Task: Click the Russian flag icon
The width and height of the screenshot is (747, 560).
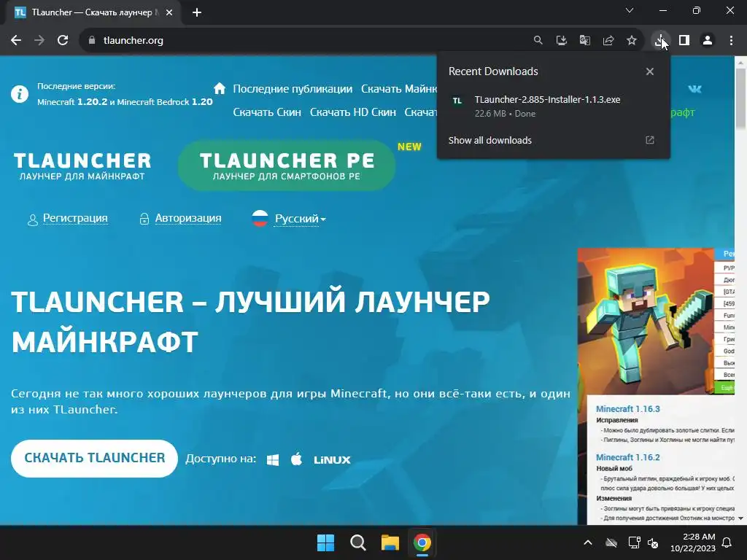Action: pos(260,218)
